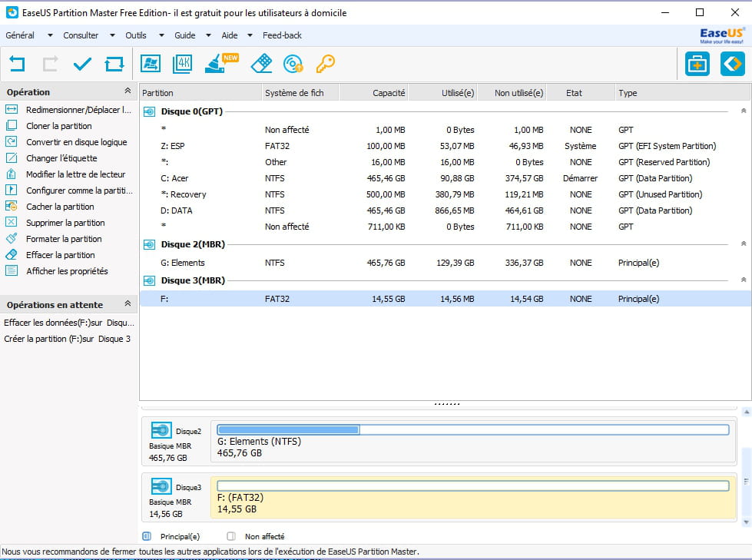Select the wipe data eraser icon

261,63
